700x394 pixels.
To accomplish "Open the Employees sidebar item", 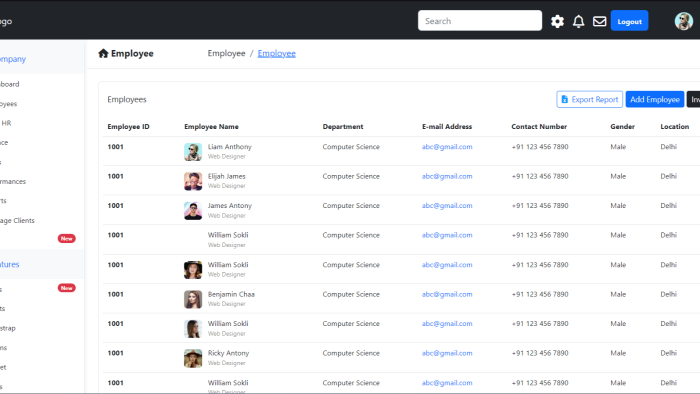I will coord(8,104).
